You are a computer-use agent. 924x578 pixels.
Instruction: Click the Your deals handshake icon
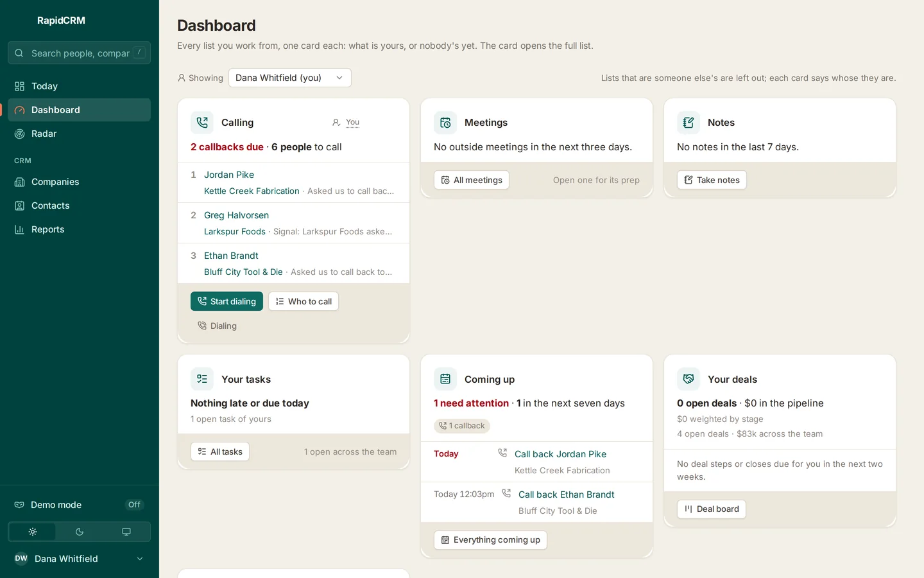tap(689, 379)
